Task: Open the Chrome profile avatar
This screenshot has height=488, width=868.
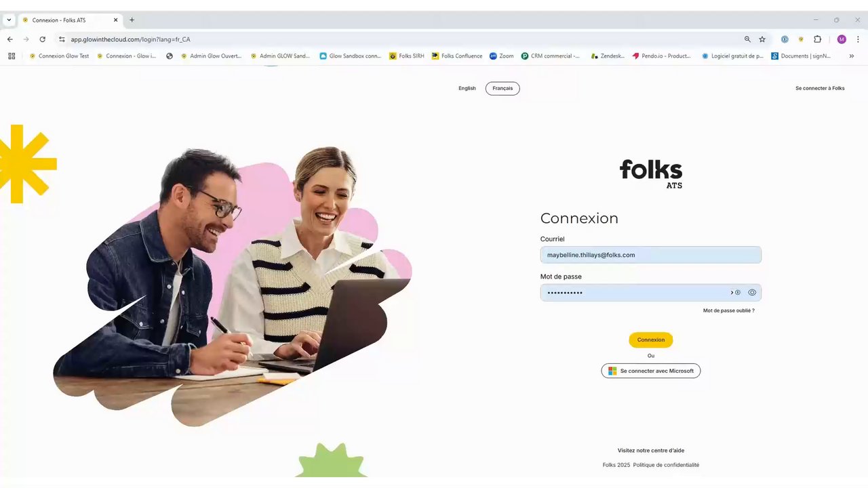Action: tap(842, 39)
